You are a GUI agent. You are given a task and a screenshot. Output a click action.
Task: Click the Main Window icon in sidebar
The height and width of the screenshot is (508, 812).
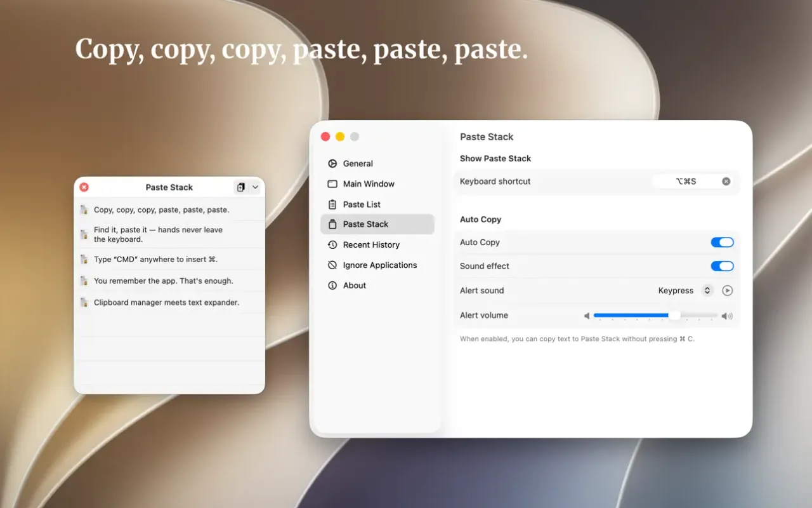pyautogui.click(x=332, y=184)
